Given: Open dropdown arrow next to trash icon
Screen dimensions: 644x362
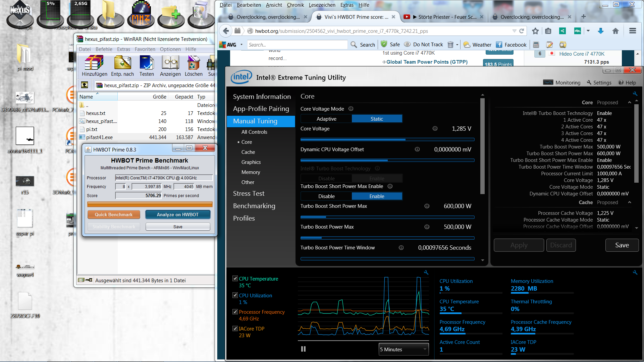Looking at the screenshot, I should (x=457, y=45).
